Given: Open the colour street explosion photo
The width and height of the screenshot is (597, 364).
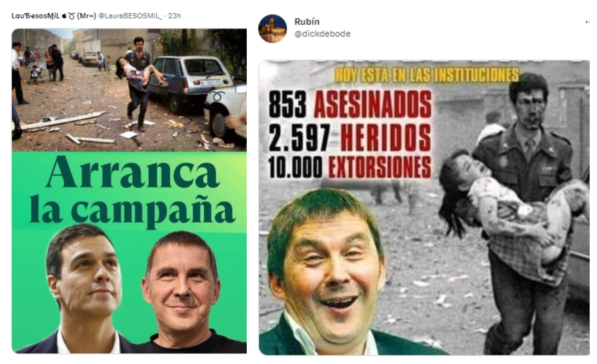Looking at the screenshot, I should coord(129,90).
